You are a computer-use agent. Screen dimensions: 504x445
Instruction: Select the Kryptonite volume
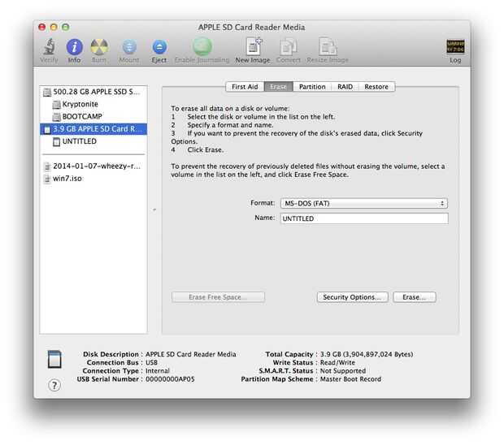coord(93,104)
